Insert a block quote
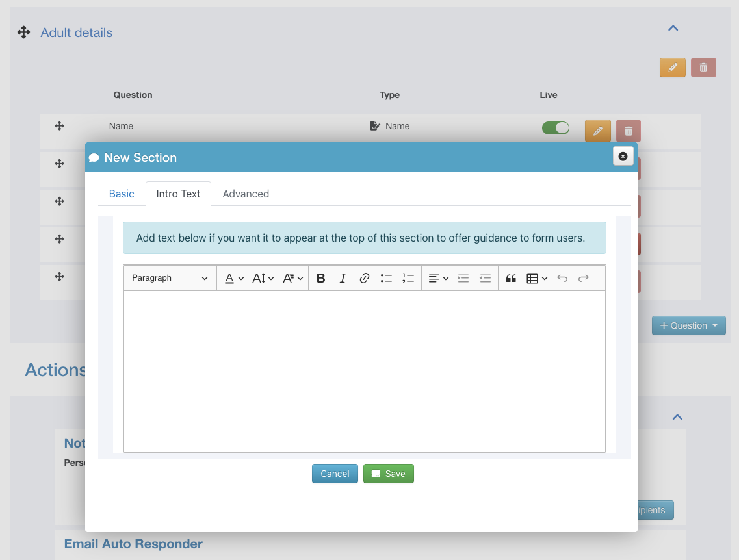 pyautogui.click(x=511, y=278)
